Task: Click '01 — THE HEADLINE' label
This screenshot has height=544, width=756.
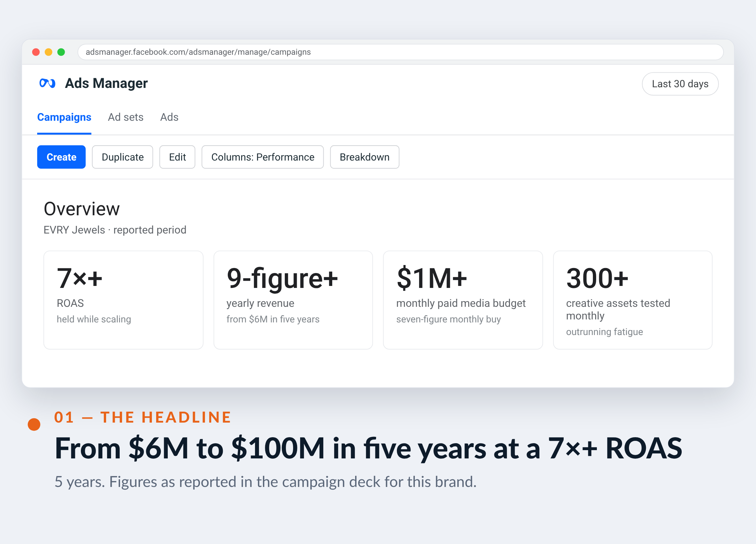Action: [143, 417]
